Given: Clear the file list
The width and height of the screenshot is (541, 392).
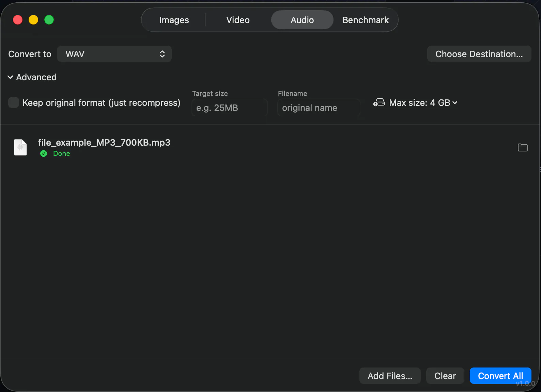Looking at the screenshot, I should [445, 376].
